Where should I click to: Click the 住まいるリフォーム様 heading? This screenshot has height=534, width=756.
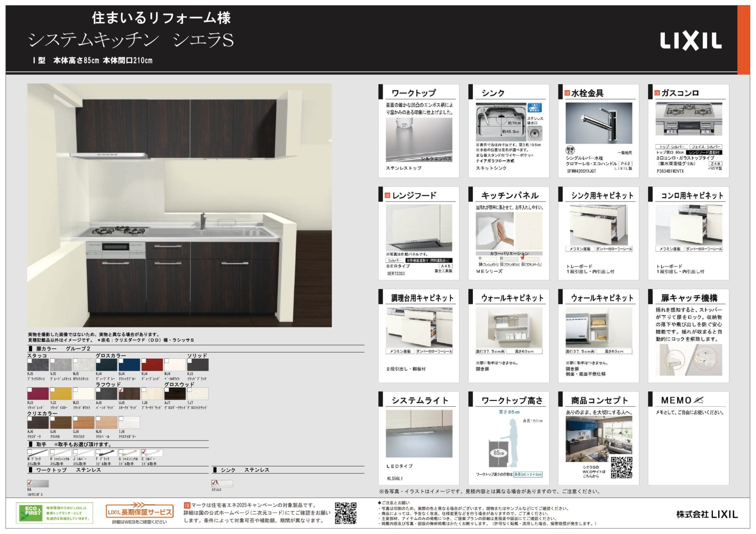(x=161, y=18)
